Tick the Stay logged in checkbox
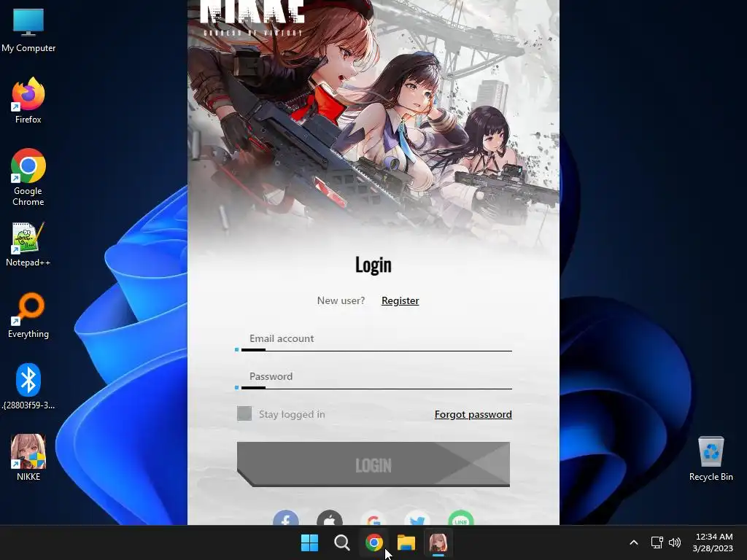The width and height of the screenshot is (747, 560). pos(244,414)
